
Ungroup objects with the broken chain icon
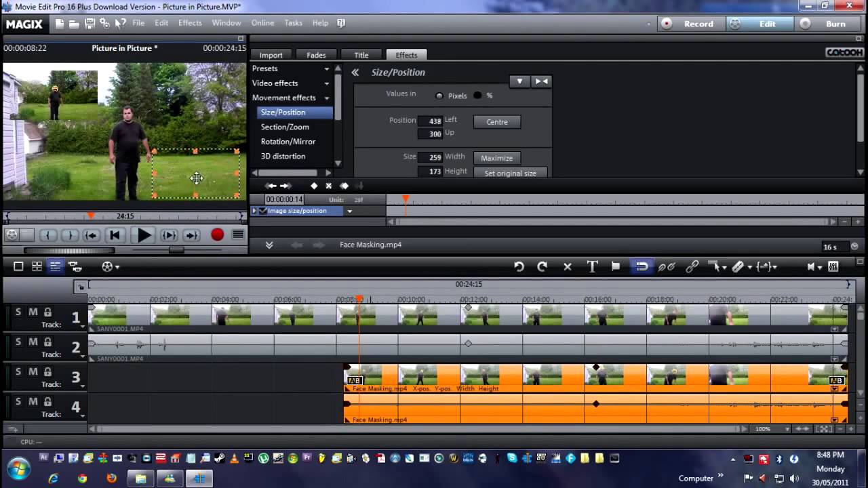[x=667, y=267]
